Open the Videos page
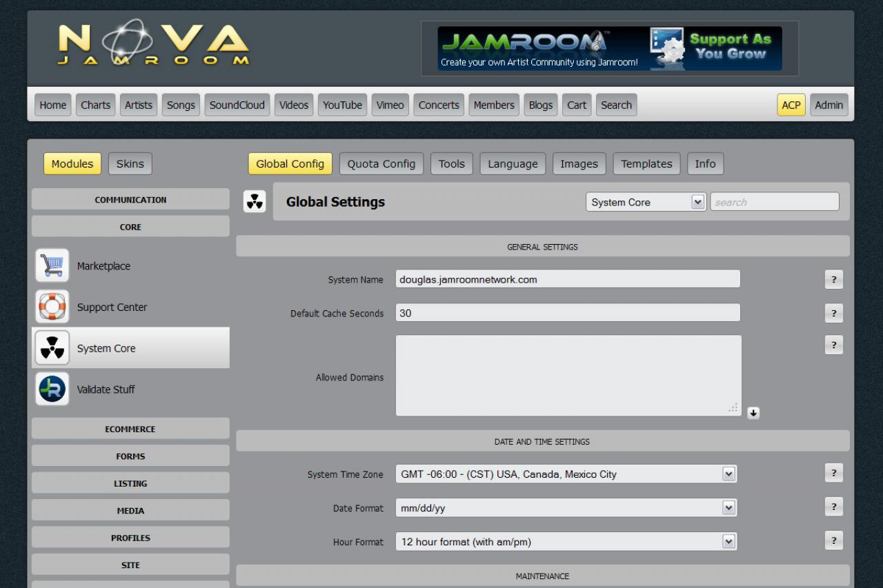The image size is (883, 588). [x=294, y=105]
